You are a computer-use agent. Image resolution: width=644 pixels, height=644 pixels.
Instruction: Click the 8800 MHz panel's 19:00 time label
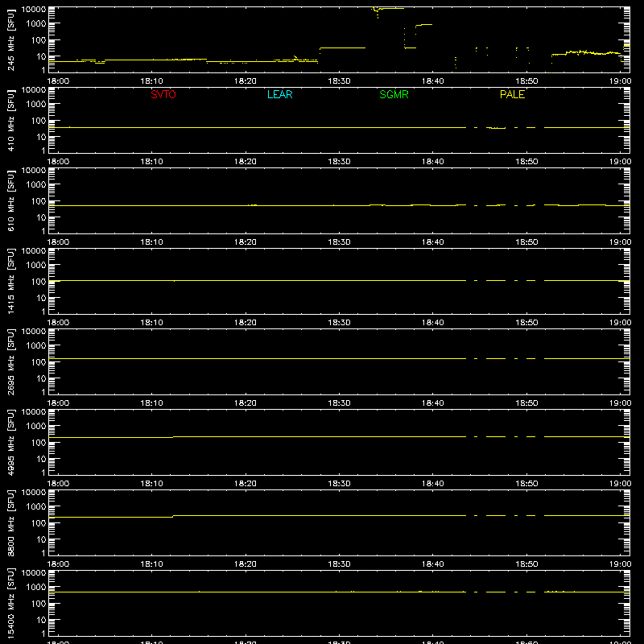[x=620, y=564]
